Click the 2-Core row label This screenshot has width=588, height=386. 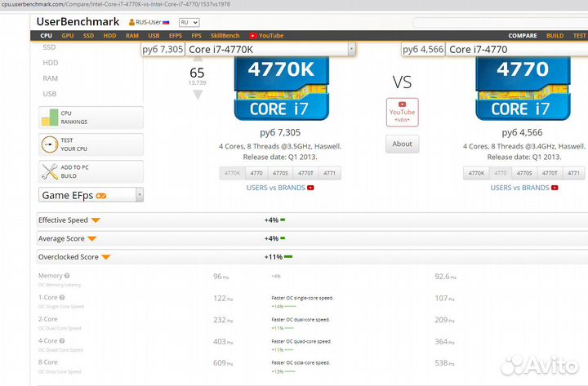click(47, 319)
